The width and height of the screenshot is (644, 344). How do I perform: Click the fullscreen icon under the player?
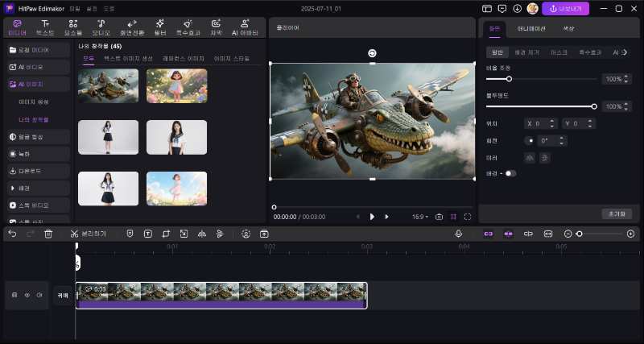468,217
